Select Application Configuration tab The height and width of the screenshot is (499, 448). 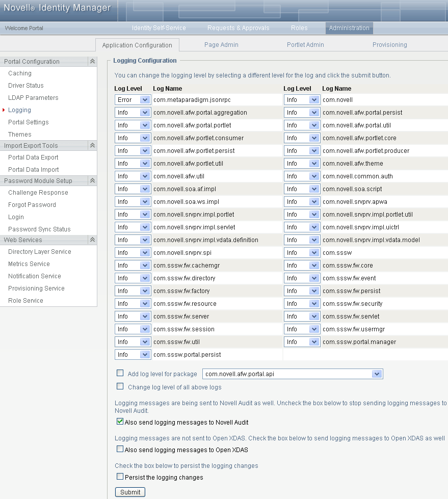coord(137,45)
